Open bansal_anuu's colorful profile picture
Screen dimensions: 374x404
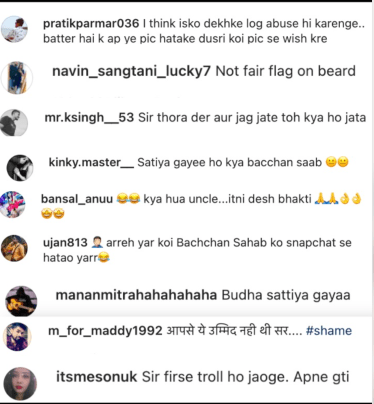[12, 205]
